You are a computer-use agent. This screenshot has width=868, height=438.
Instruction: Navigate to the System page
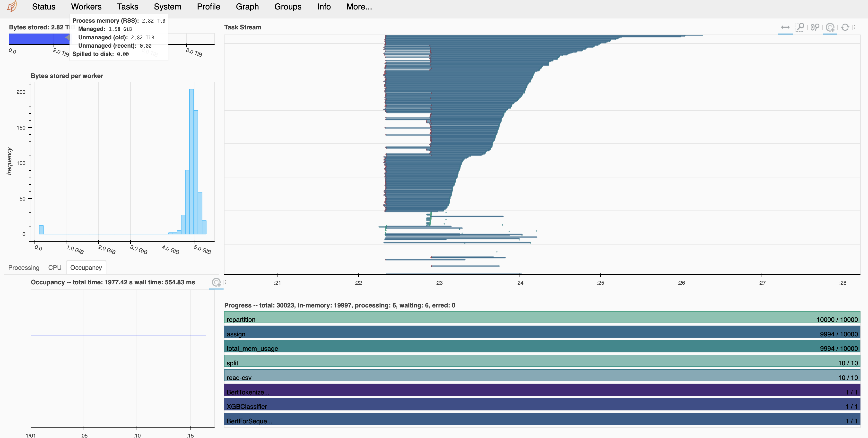click(167, 7)
